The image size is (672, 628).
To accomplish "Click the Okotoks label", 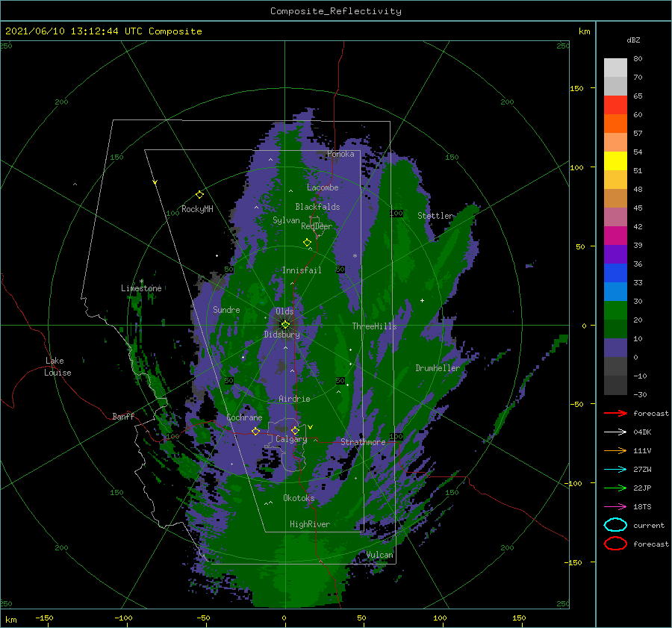I will (x=299, y=498).
